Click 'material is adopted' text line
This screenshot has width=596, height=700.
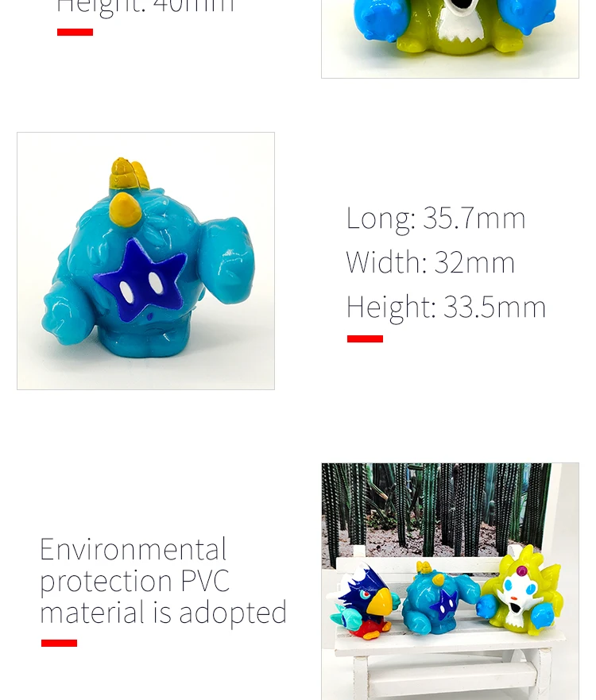point(163,613)
